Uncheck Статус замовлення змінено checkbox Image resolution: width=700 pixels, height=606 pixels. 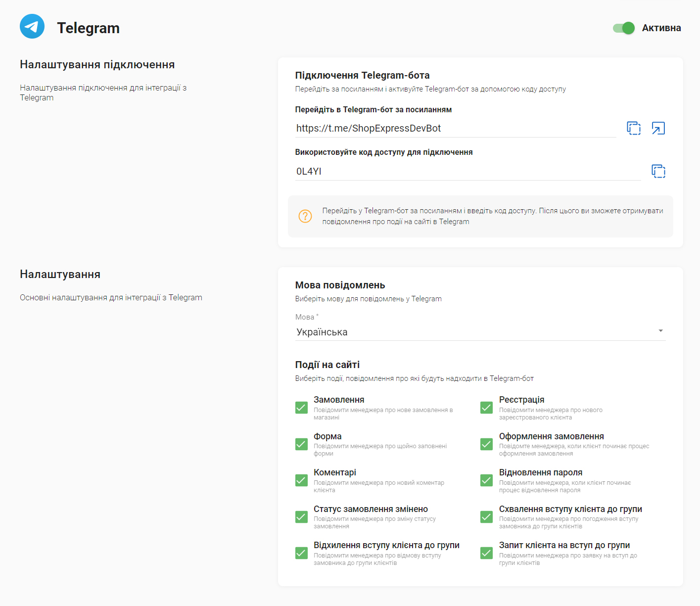[301, 517]
